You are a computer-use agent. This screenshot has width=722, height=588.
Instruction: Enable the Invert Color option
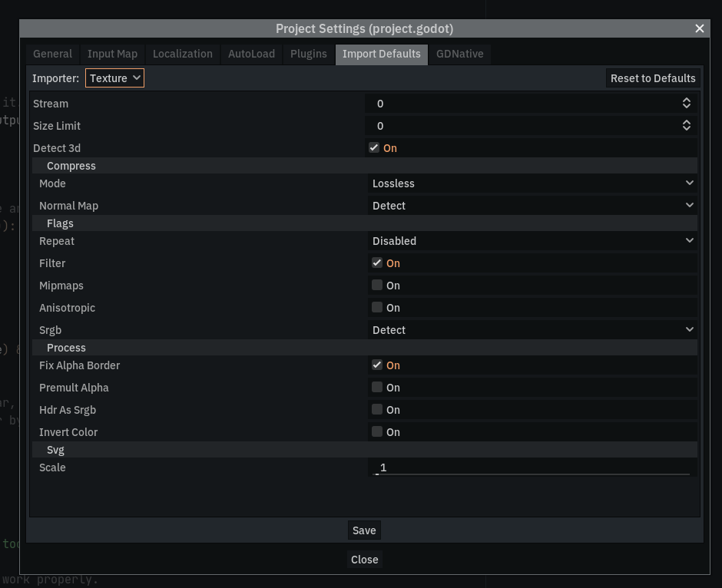coord(377,431)
